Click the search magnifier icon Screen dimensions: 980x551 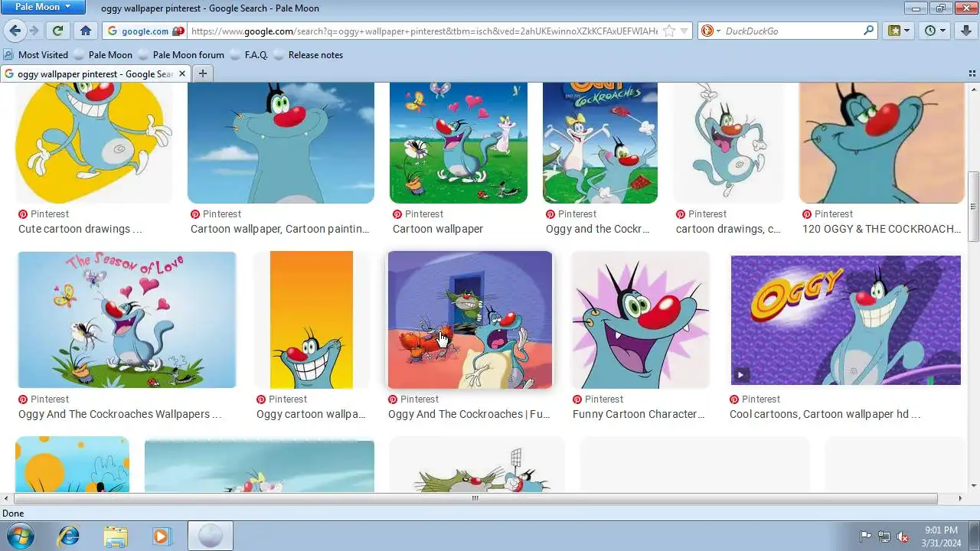coord(868,31)
